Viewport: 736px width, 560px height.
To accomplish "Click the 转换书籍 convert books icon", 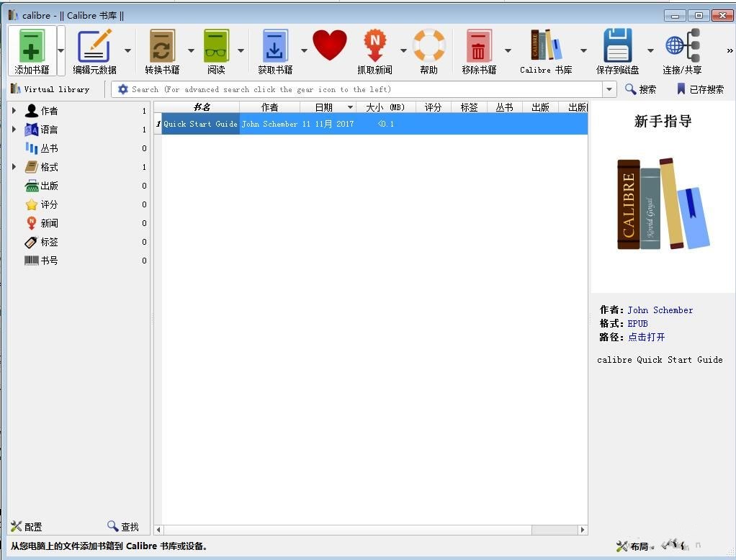I will [162, 46].
